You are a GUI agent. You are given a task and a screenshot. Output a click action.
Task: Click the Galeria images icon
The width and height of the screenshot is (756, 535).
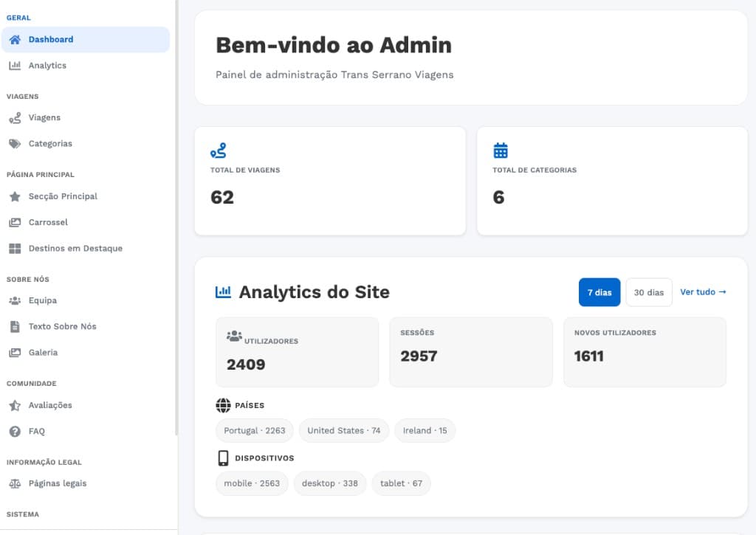point(15,353)
